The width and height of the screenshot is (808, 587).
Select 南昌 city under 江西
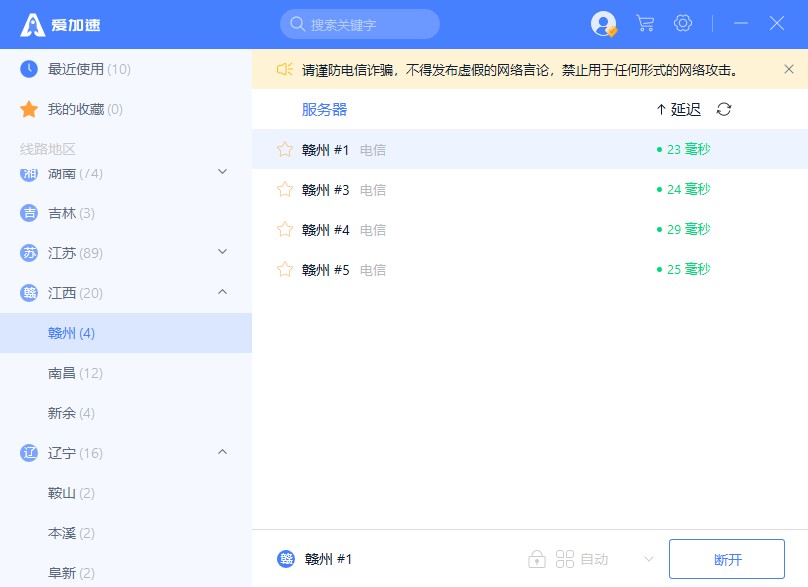[75, 373]
